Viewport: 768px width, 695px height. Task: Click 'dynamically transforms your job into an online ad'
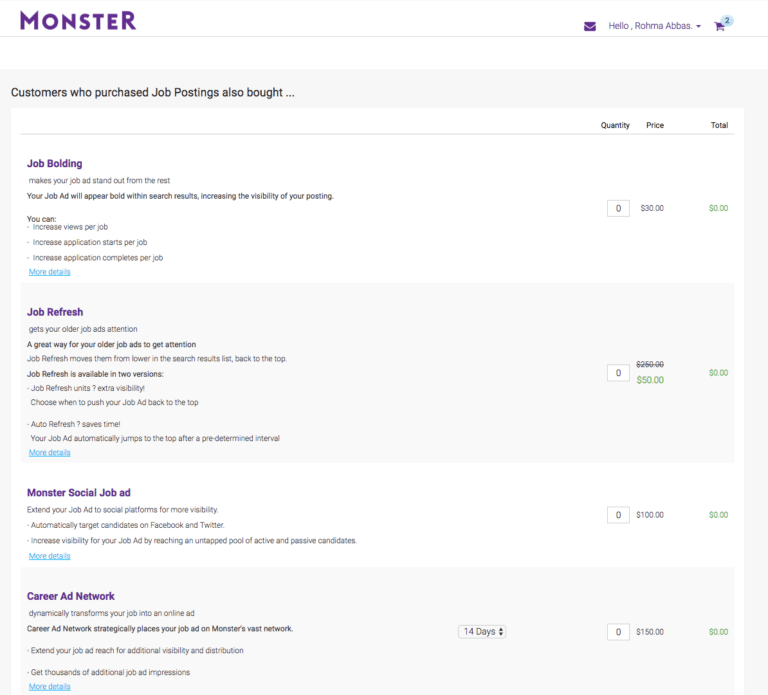(x=111, y=613)
